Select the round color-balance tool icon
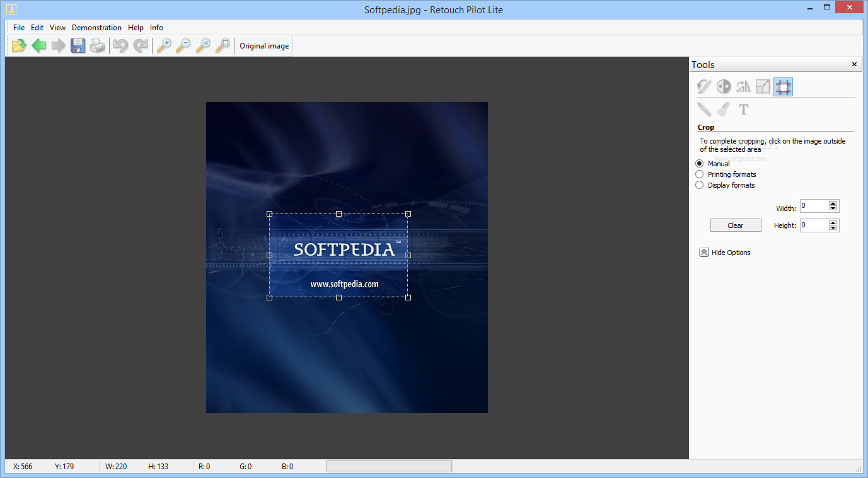Screen dimensions: 868x478 (724, 87)
